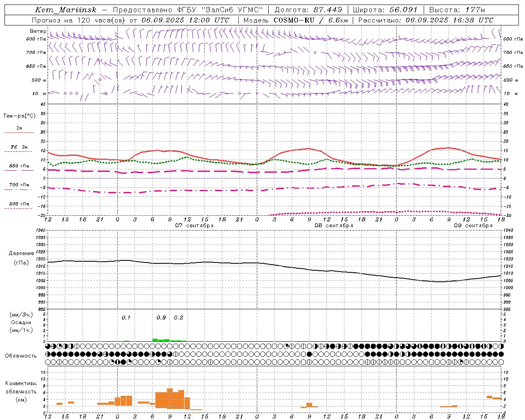Click the Тем-ра(°C) axis label
525x420 pixels.
pos(19,116)
